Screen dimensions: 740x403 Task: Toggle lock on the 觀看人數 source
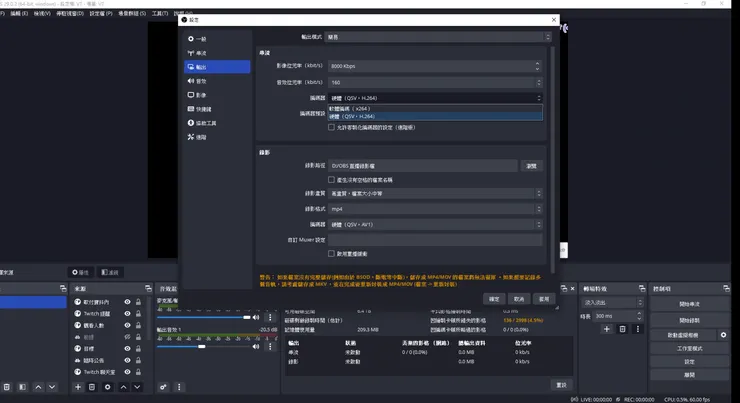(138, 325)
